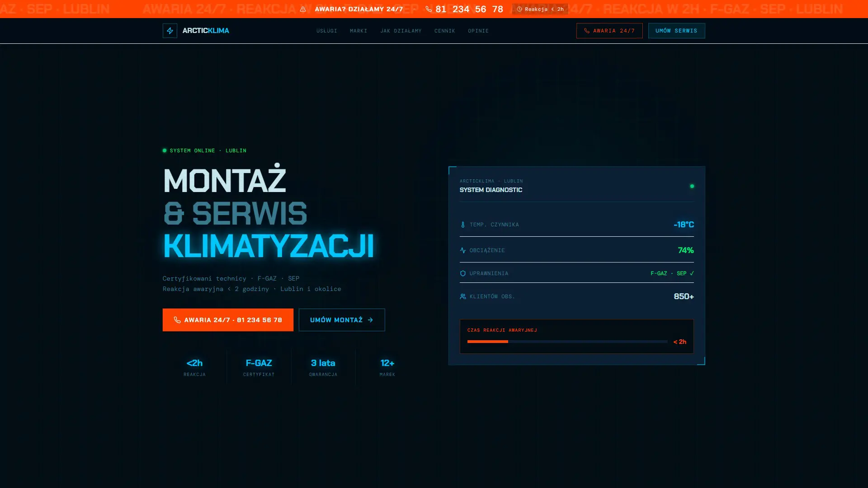Click the phone number 81 234 56 78

468,9
